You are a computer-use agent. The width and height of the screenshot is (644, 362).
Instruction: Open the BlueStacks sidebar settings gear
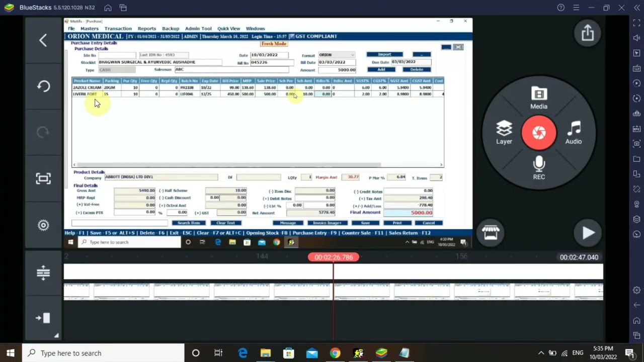636,290
